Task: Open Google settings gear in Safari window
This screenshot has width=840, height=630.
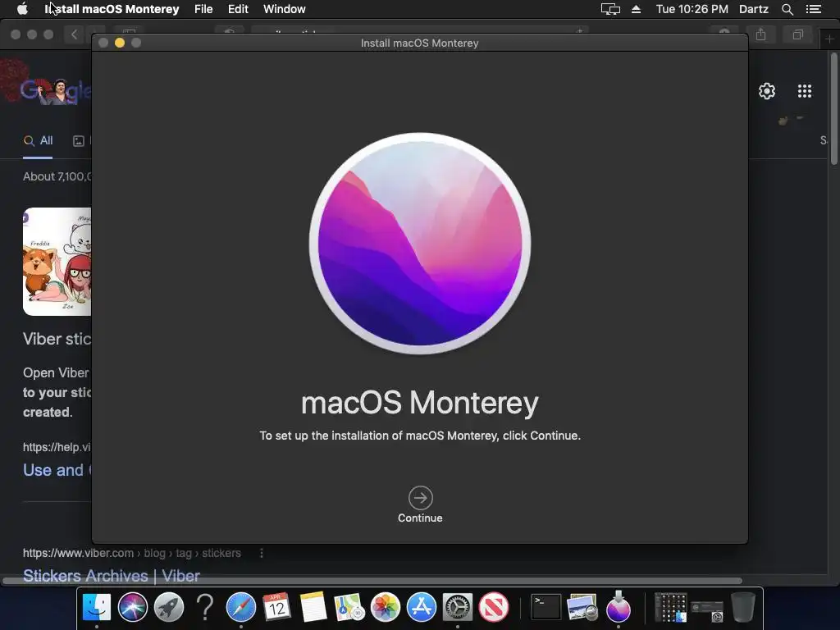Action: 767,91
